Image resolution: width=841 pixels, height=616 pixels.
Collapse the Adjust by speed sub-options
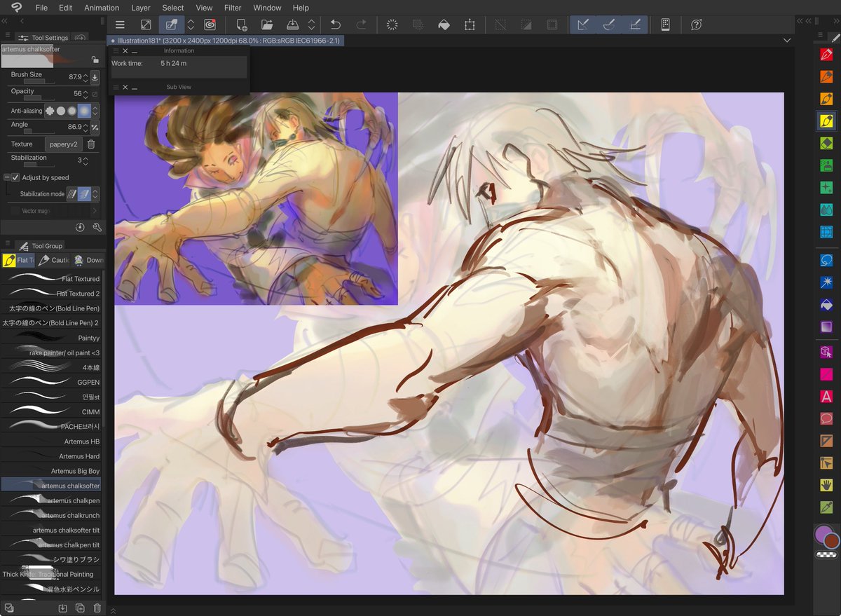(x=6, y=178)
